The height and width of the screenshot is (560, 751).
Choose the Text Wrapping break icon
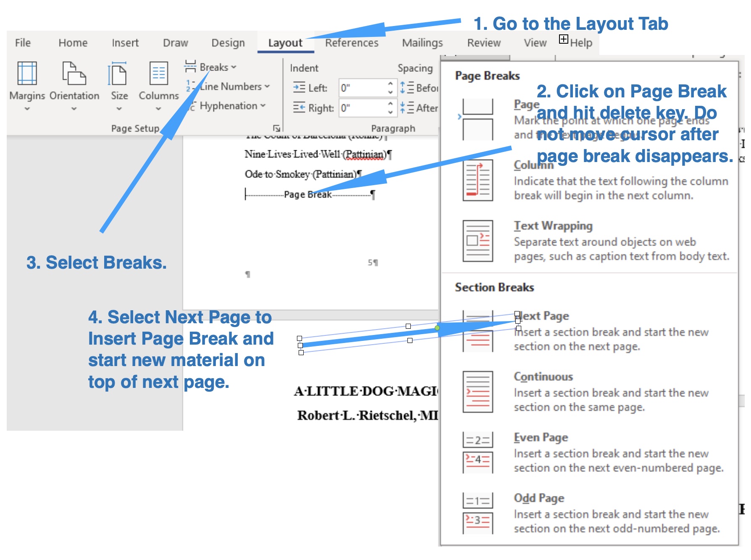click(x=478, y=241)
